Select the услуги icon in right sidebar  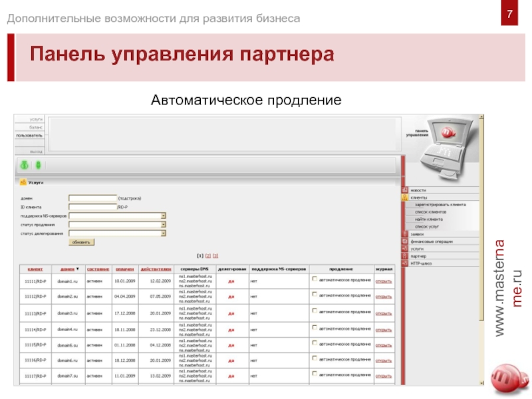(x=405, y=249)
